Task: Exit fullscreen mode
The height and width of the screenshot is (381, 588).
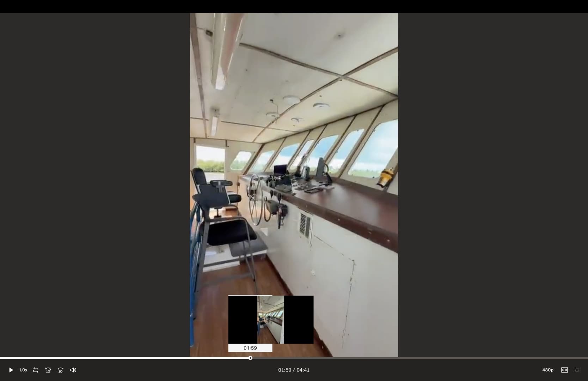Action: [577, 370]
